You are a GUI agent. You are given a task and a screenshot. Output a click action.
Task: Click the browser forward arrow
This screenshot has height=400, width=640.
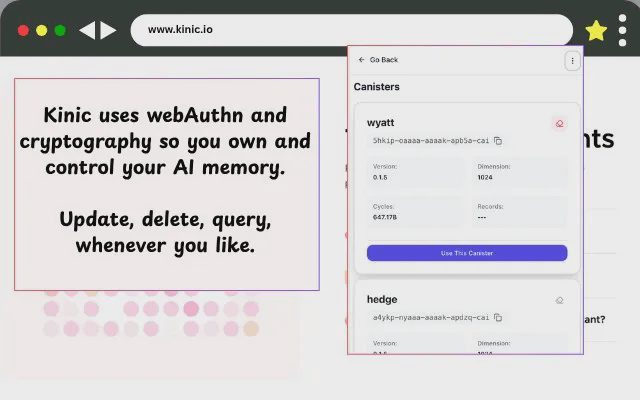point(109,31)
